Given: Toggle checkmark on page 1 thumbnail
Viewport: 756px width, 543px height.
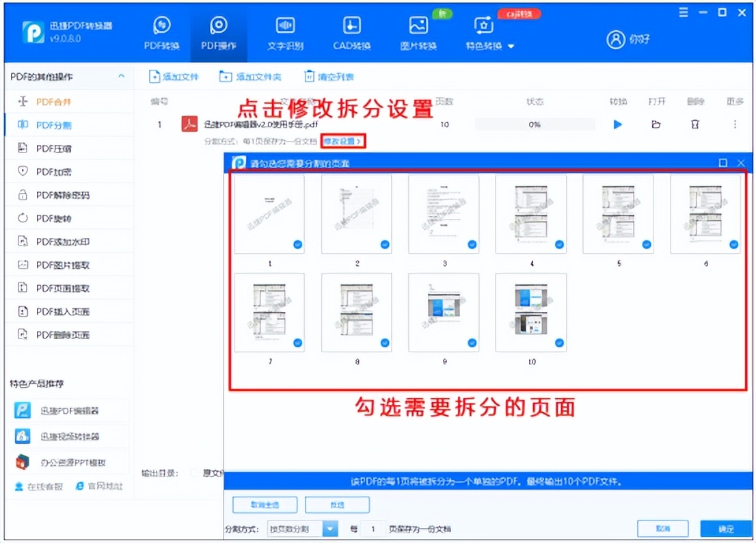Looking at the screenshot, I should click(x=298, y=245).
